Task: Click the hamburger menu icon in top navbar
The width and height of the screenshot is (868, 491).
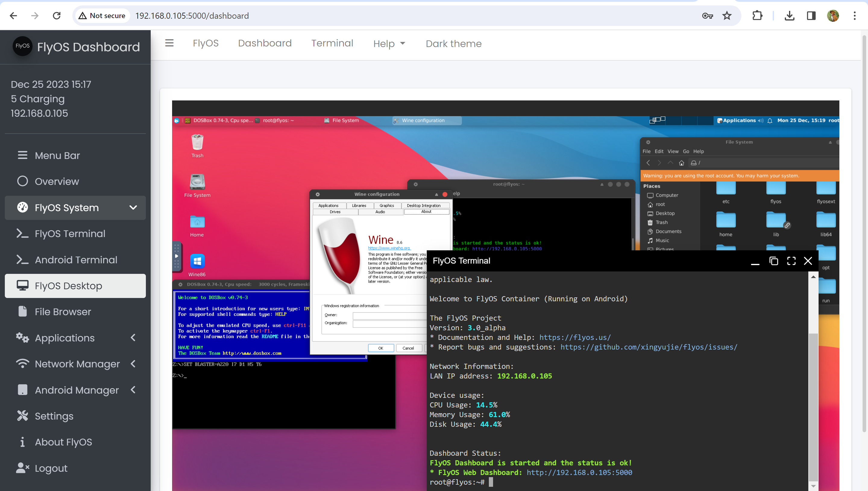Action: [169, 43]
